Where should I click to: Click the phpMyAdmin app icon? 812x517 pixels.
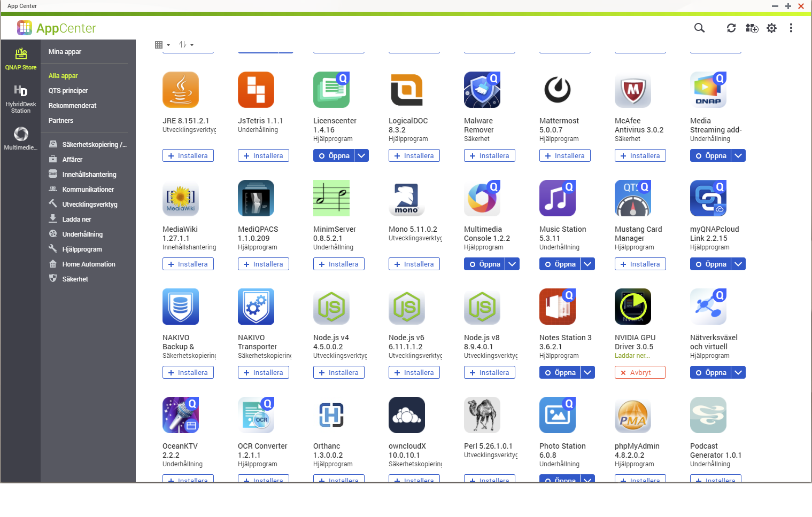coord(633,415)
